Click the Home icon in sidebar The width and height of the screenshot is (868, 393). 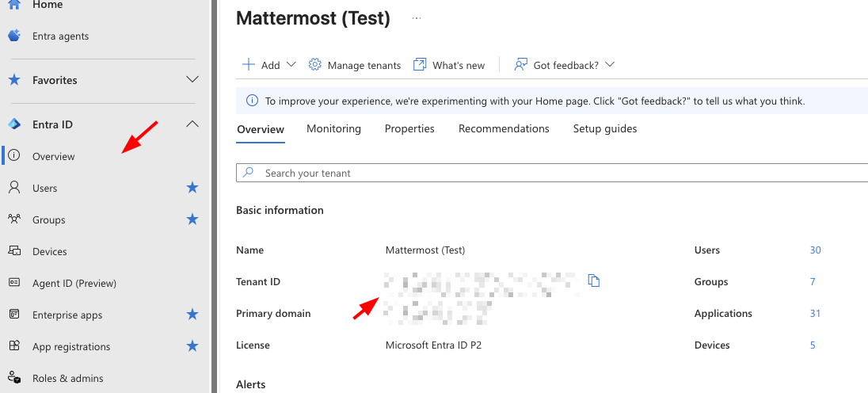[x=14, y=5]
